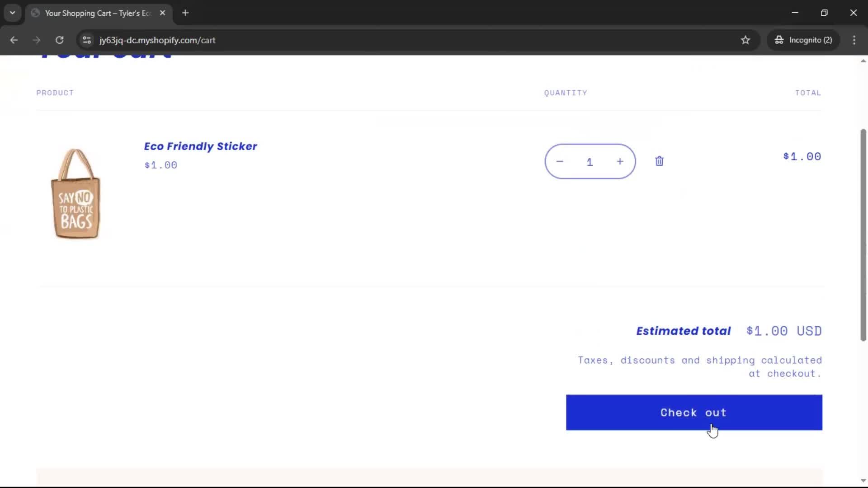Click the site information icon in address bar
Screen dimensions: 868x488
click(x=87, y=40)
